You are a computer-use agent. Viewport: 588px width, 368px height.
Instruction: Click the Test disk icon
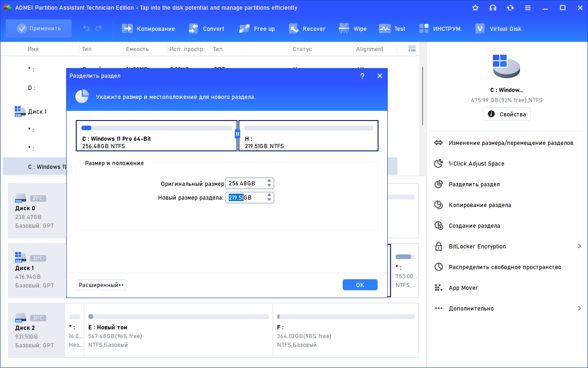[384, 29]
